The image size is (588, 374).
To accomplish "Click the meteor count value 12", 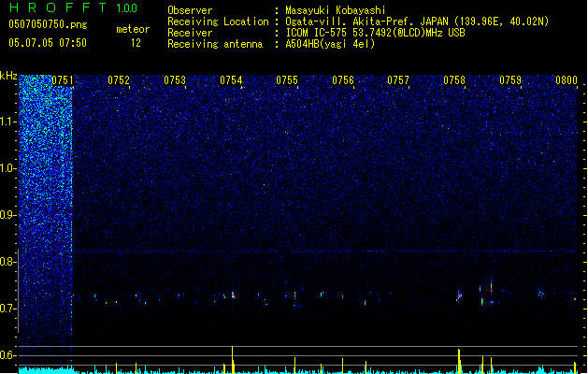I will coord(136,43).
